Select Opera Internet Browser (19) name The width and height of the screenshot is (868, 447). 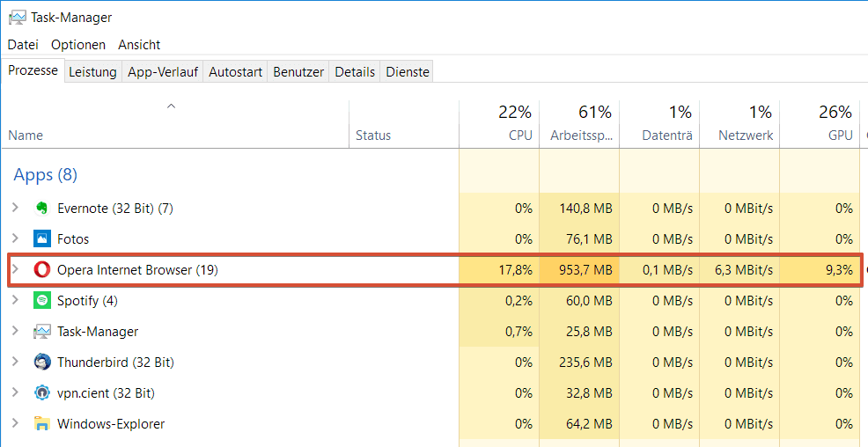pos(138,270)
